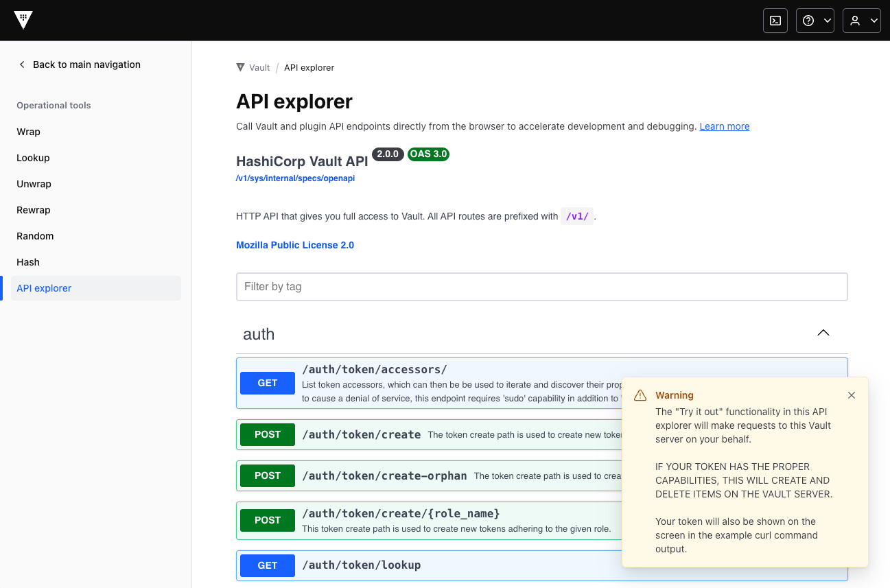Click the /v1/ code snippet
This screenshot has width=890, height=588.
[577, 216]
